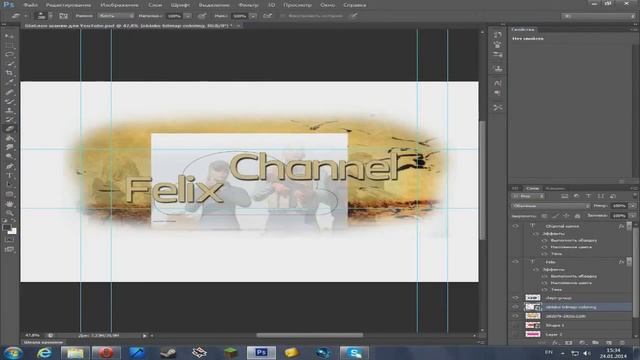Click the horizontal canvas scrollbar
Viewport: 640px width, 360px height.
click(x=309, y=336)
